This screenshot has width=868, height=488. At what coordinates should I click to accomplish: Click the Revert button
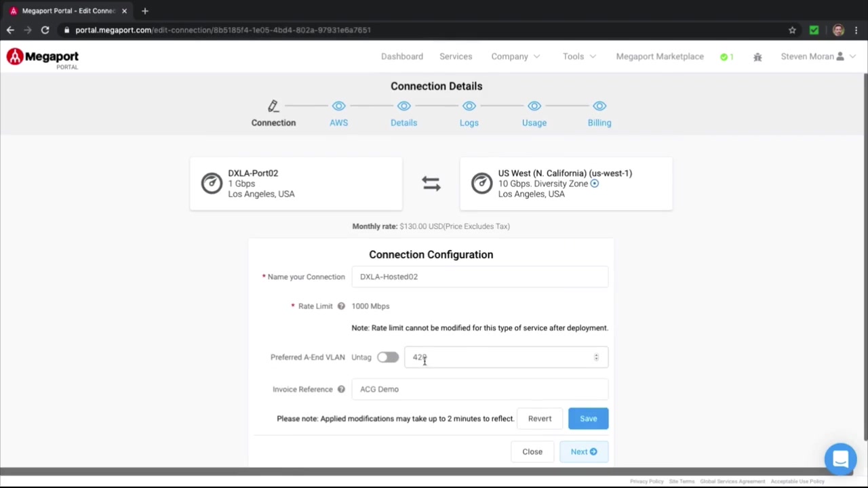[x=540, y=418]
